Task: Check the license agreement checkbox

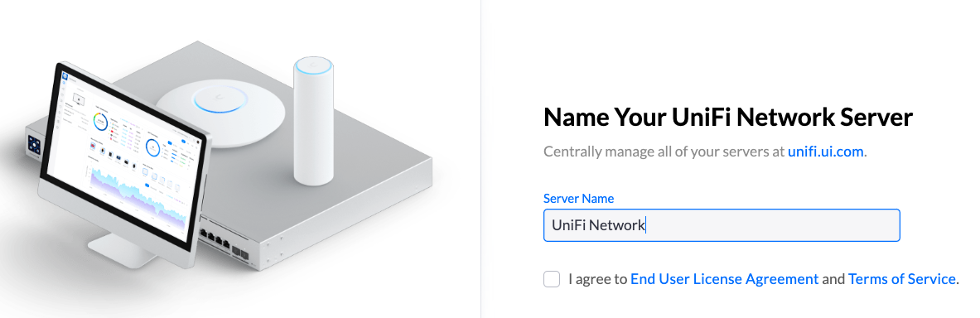Action: (x=551, y=278)
